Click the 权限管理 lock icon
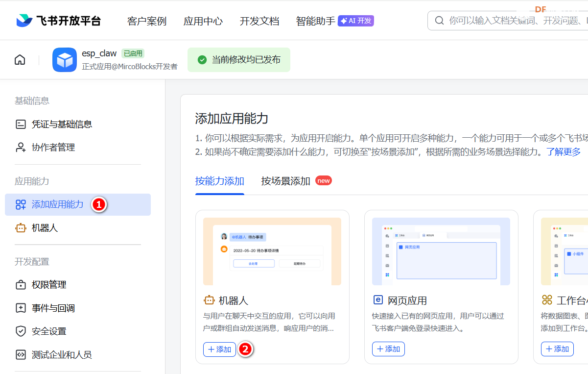588x374 pixels. point(21,285)
